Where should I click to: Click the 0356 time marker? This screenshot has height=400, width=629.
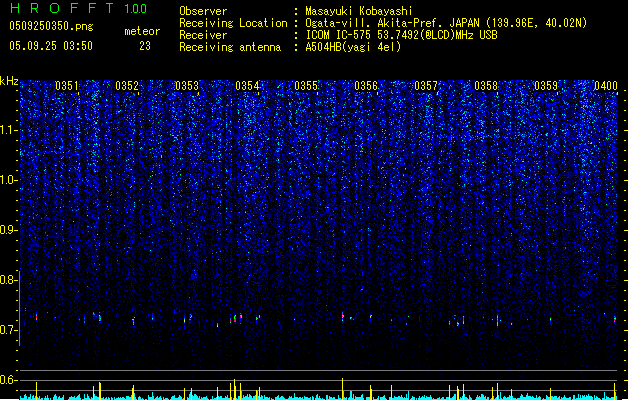(x=366, y=86)
